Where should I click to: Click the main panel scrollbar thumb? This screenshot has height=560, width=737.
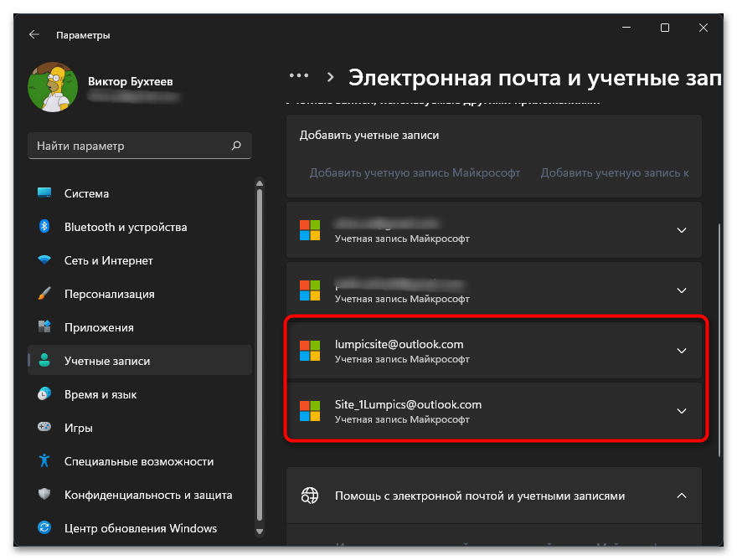(719, 341)
